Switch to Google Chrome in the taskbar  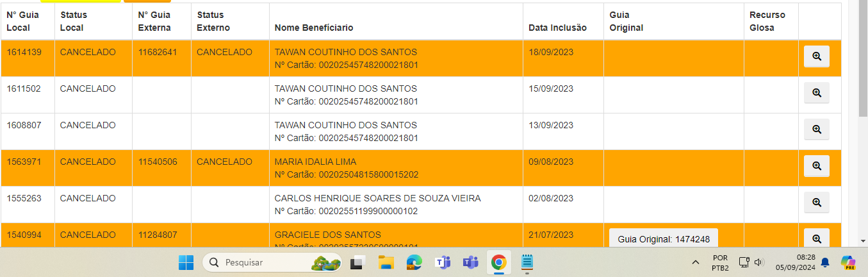pyautogui.click(x=499, y=262)
